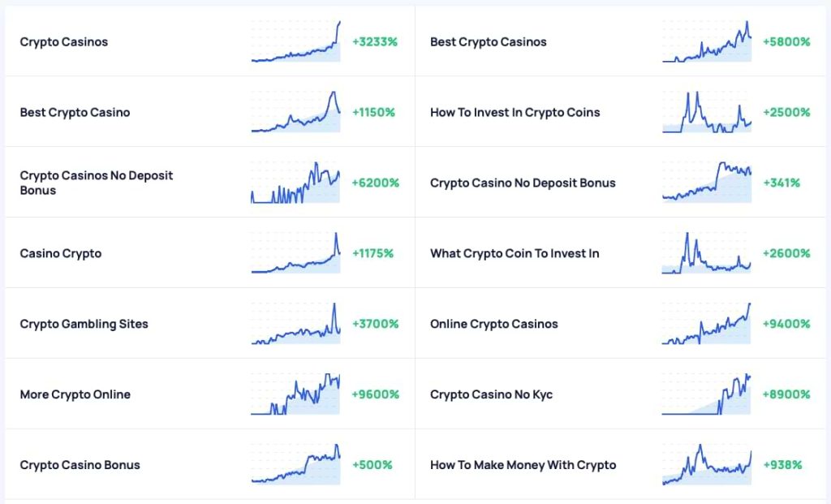Click the +9600% growth percentage
The image size is (831, 504).
coord(375,394)
